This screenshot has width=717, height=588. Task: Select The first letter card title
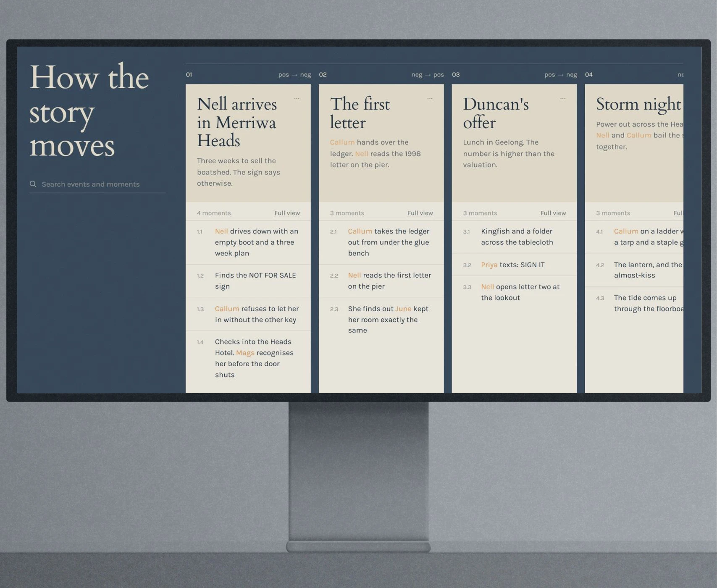pyautogui.click(x=360, y=113)
